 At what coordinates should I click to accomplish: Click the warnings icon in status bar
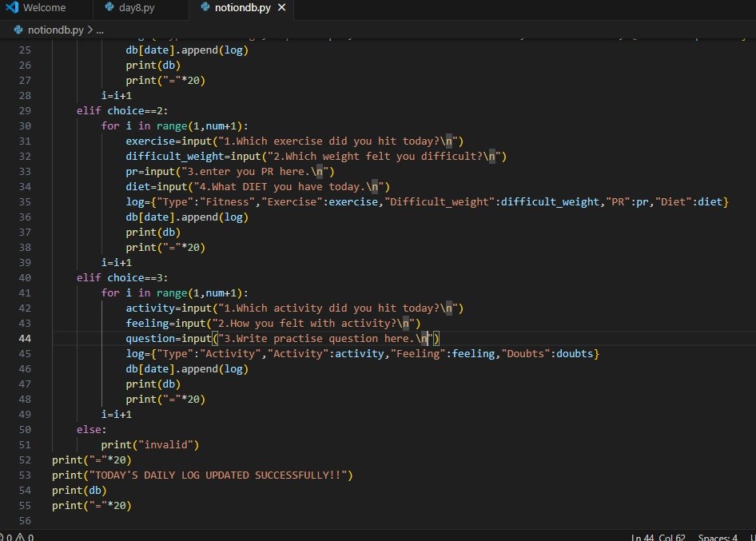pos(20,537)
